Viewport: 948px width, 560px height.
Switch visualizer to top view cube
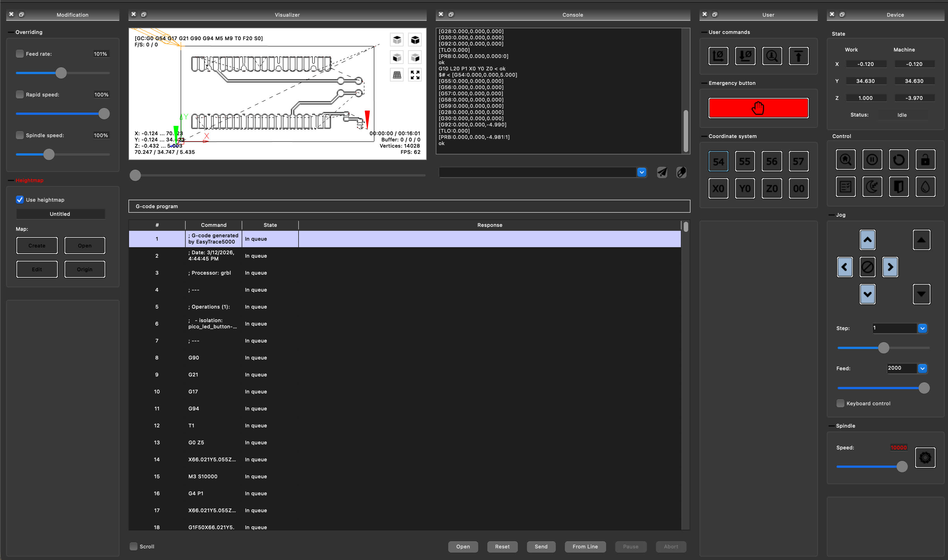click(397, 39)
